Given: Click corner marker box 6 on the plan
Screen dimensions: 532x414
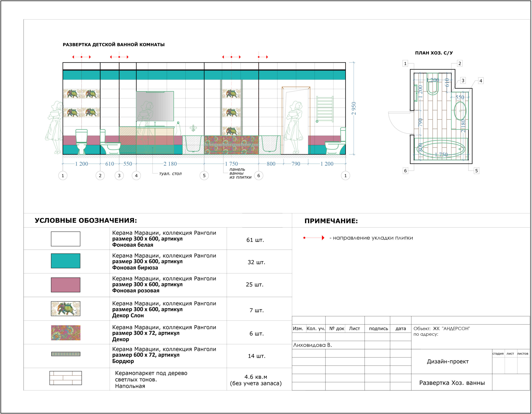Looking at the screenshot, I should 405,171.
